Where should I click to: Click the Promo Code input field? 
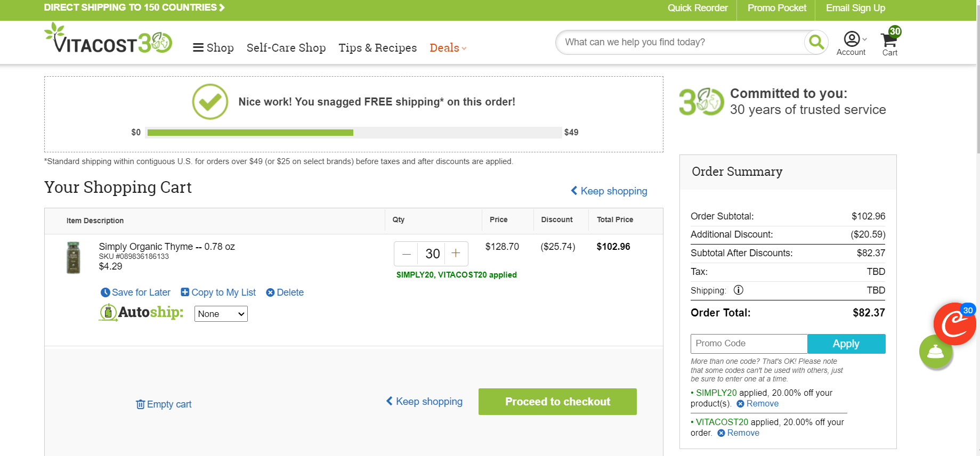pos(749,344)
